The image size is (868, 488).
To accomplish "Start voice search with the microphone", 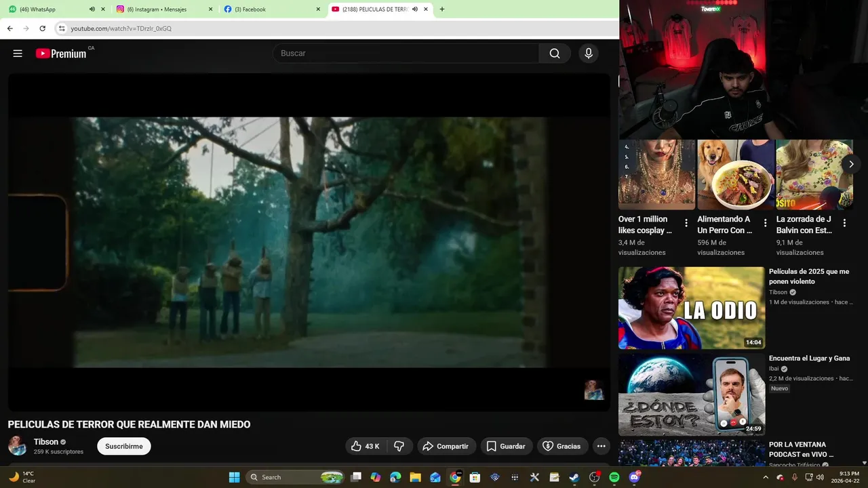I will (x=589, y=54).
